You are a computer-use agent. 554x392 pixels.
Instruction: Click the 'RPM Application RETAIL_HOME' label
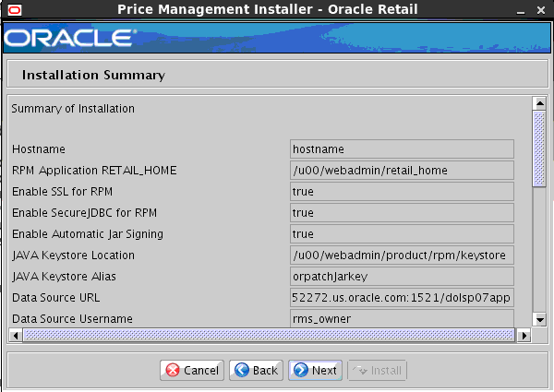(94, 171)
